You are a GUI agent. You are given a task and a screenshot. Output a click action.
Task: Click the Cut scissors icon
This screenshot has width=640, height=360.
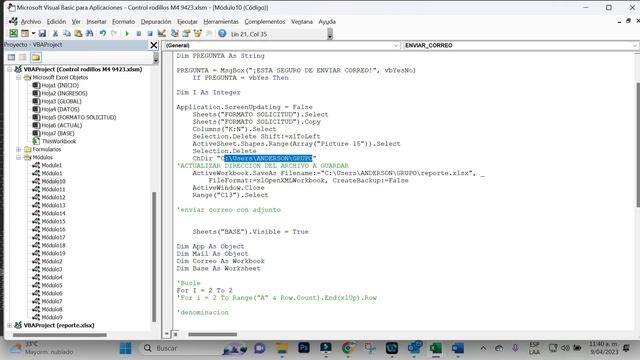pyautogui.click(x=55, y=33)
